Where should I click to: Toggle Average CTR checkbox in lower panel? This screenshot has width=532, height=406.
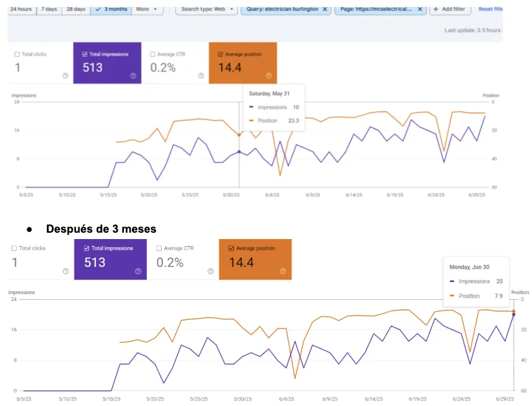point(159,249)
